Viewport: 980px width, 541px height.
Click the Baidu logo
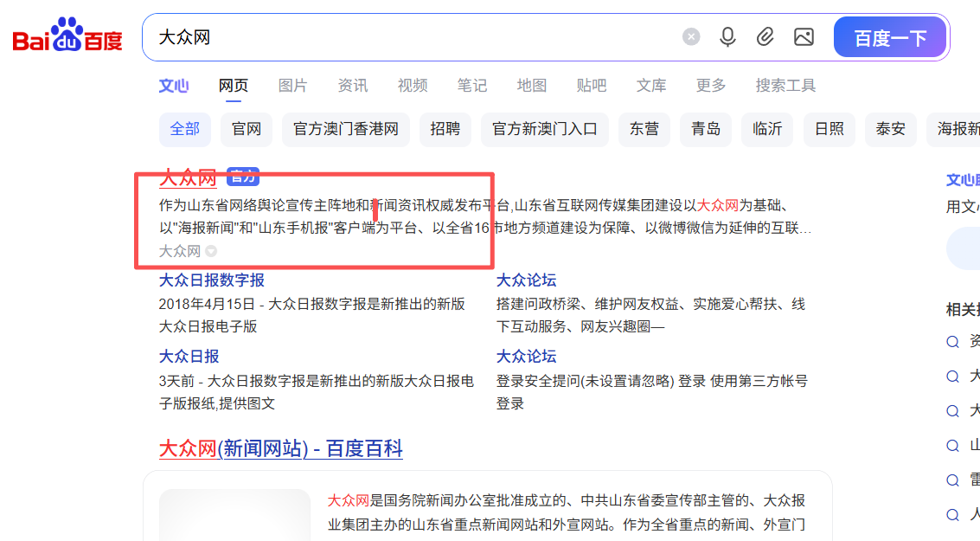click(x=67, y=36)
